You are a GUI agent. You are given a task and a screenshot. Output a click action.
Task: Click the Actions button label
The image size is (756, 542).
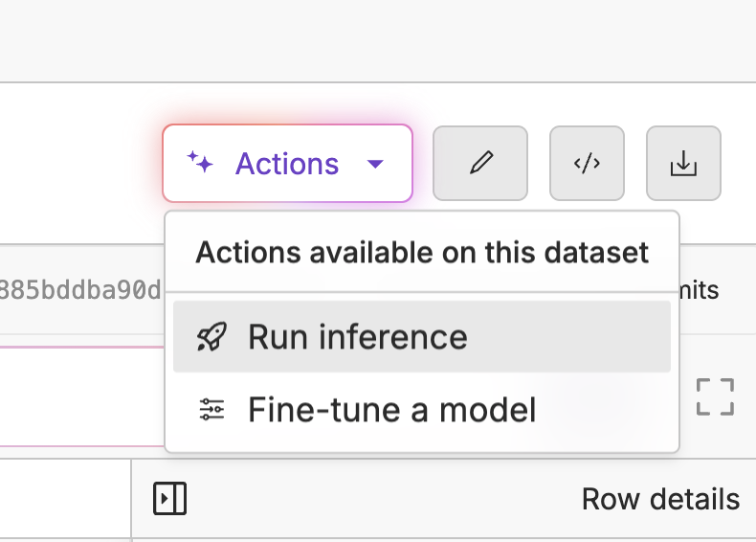pyautogui.click(x=287, y=164)
